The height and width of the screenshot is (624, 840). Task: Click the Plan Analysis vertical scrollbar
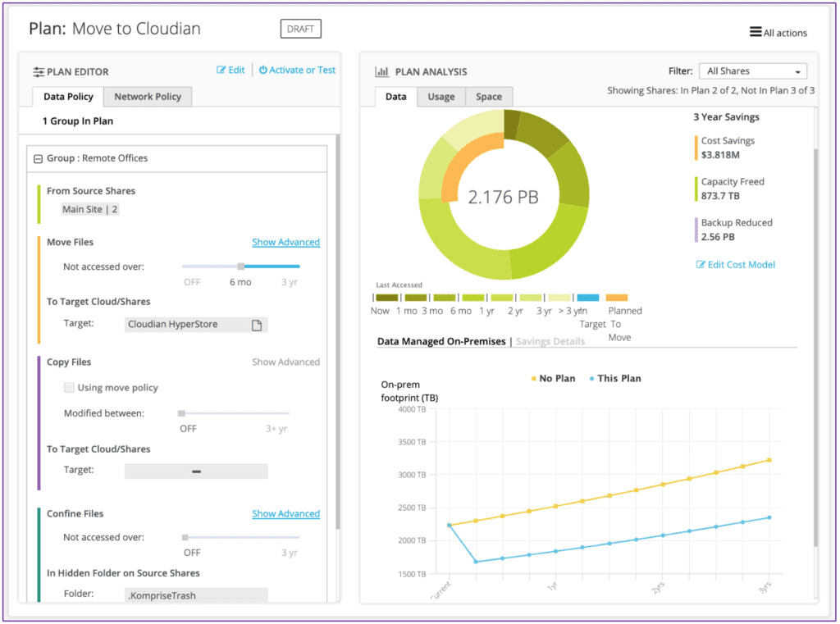pos(816,348)
